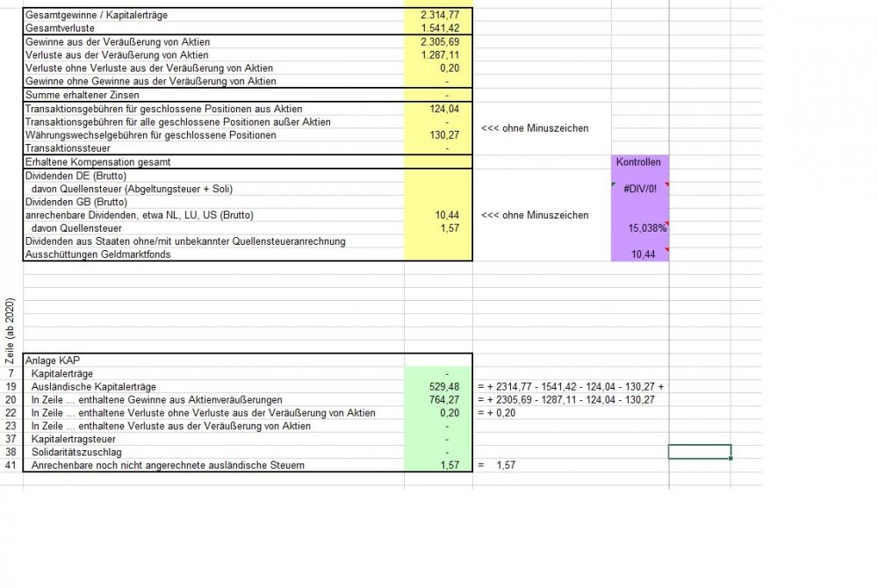This screenshot has width=878, height=588.
Task: Click the 10,44 cell in the Kontrollen column
Action: point(639,254)
